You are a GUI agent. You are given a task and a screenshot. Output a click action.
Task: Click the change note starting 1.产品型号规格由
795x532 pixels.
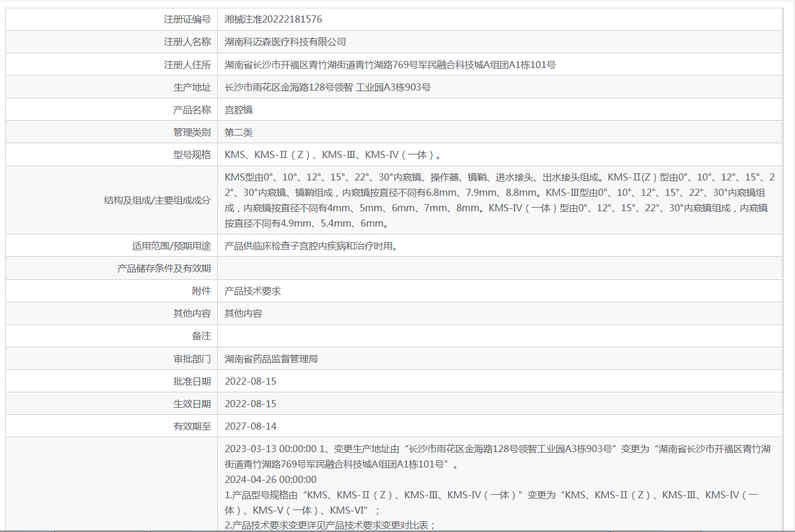[x=491, y=502]
